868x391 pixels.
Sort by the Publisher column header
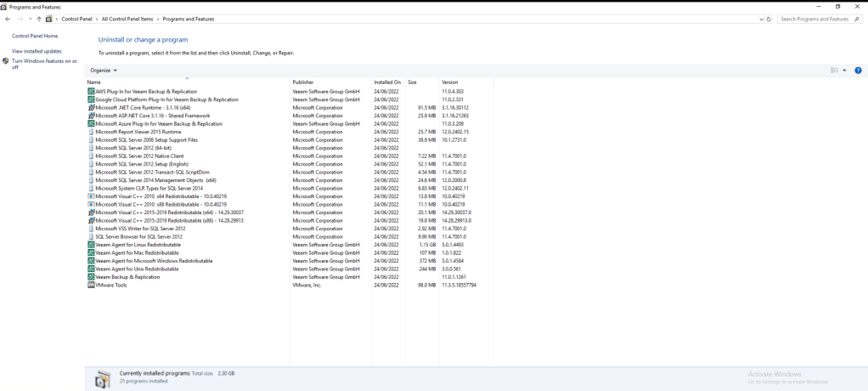tap(330, 82)
